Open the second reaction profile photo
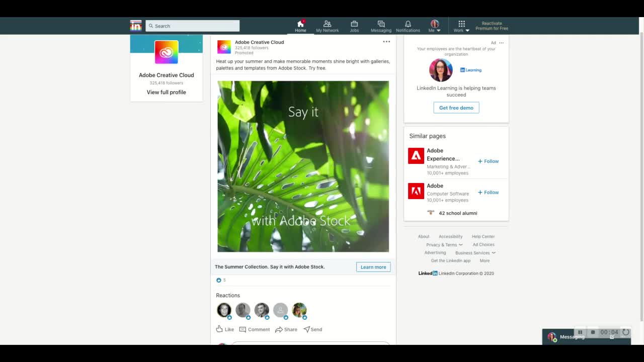The height and width of the screenshot is (362, 644). 243,310
